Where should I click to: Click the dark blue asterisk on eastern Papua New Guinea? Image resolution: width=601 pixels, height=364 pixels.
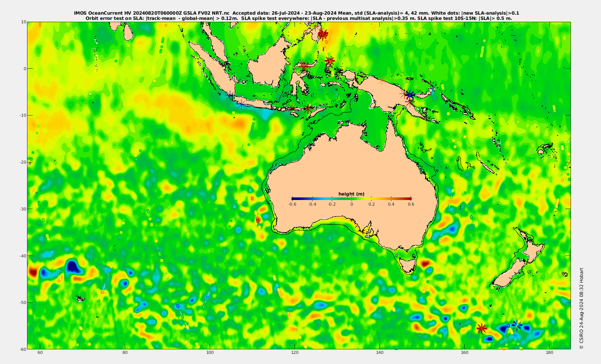pyautogui.click(x=410, y=95)
